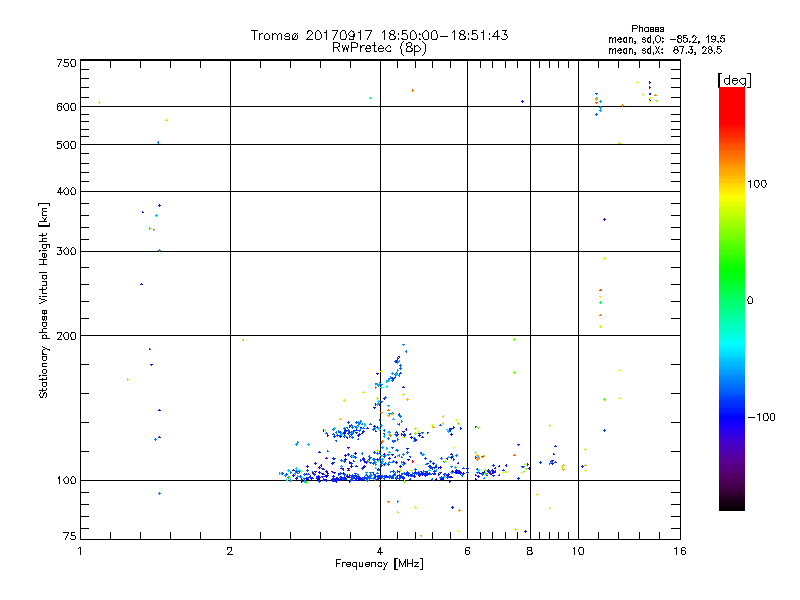Click the 'mean, sd,X: 87.3, 28.5' line
The image size is (800, 600).
[665, 50]
